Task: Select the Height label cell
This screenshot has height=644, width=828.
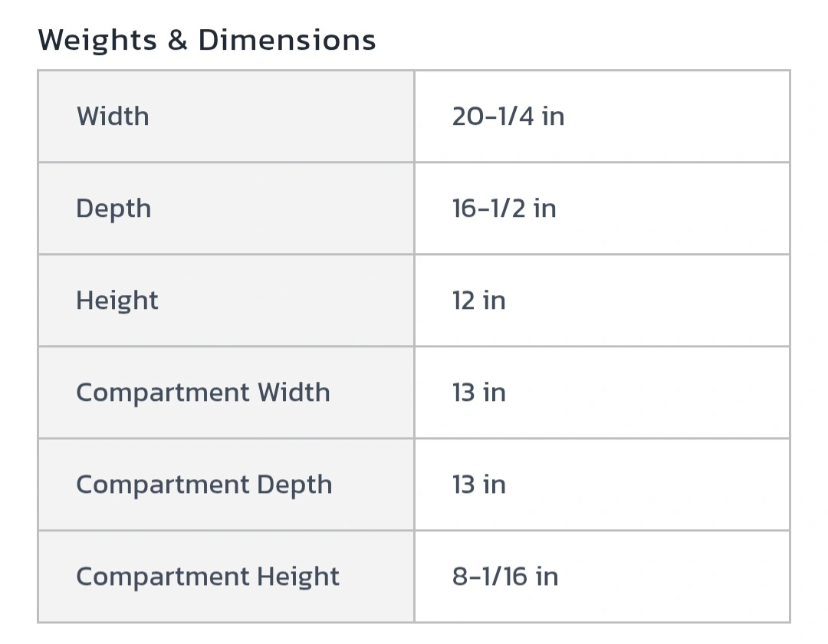Action: coord(226,301)
